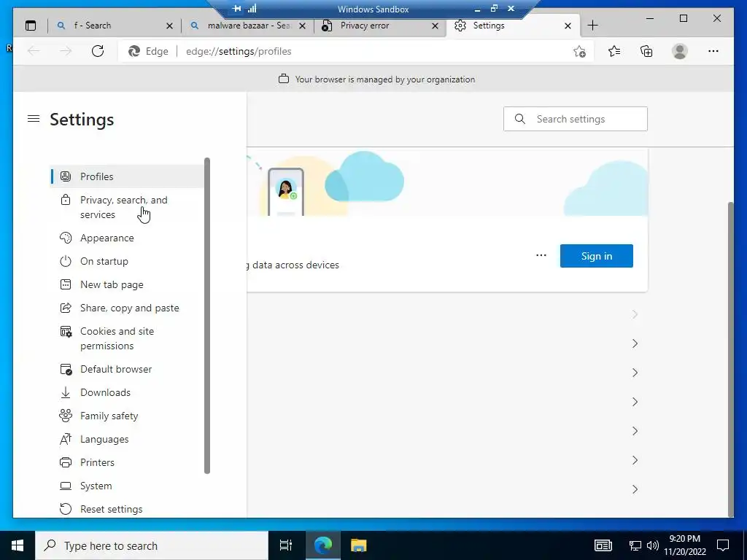Click the Family safety icon

[66, 416]
